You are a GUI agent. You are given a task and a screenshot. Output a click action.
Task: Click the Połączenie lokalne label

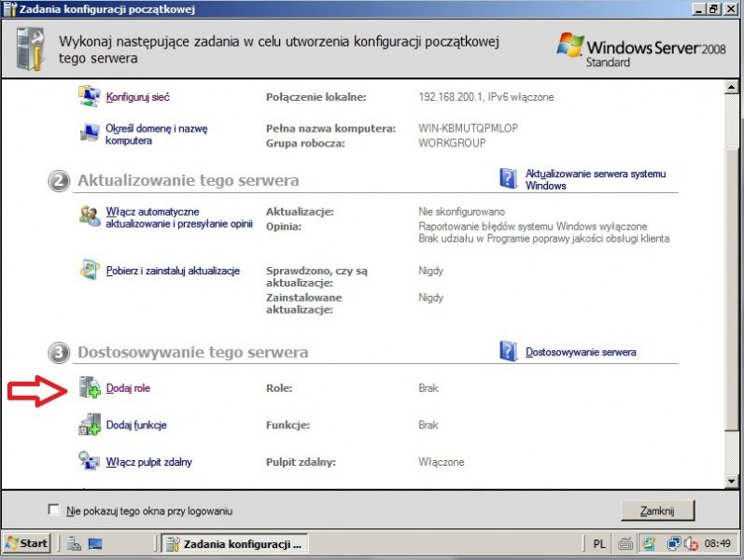(x=316, y=97)
